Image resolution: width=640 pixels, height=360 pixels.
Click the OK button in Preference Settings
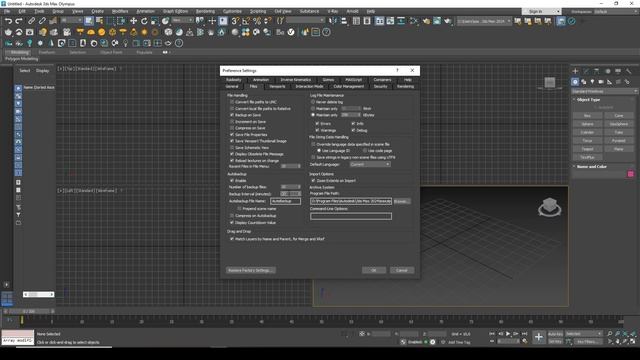[x=374, y=270]
